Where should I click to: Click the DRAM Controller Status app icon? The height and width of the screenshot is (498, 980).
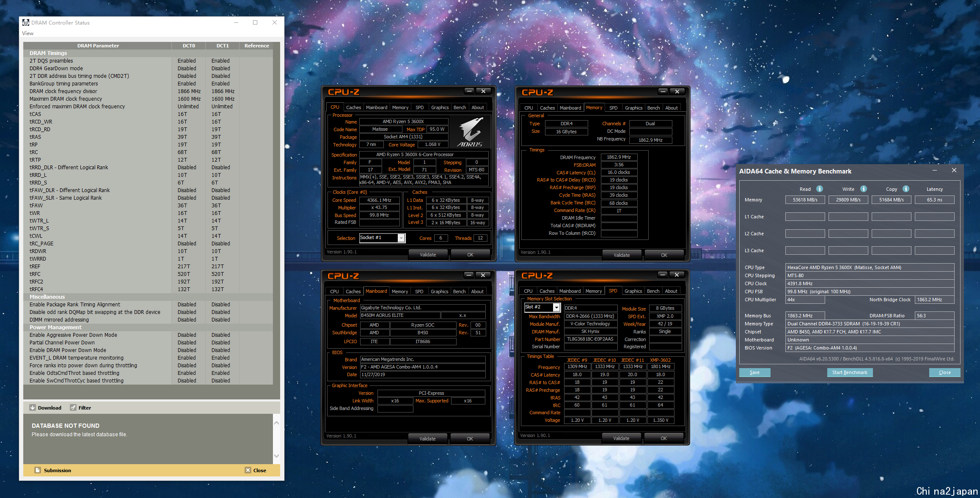pos(26,22)
